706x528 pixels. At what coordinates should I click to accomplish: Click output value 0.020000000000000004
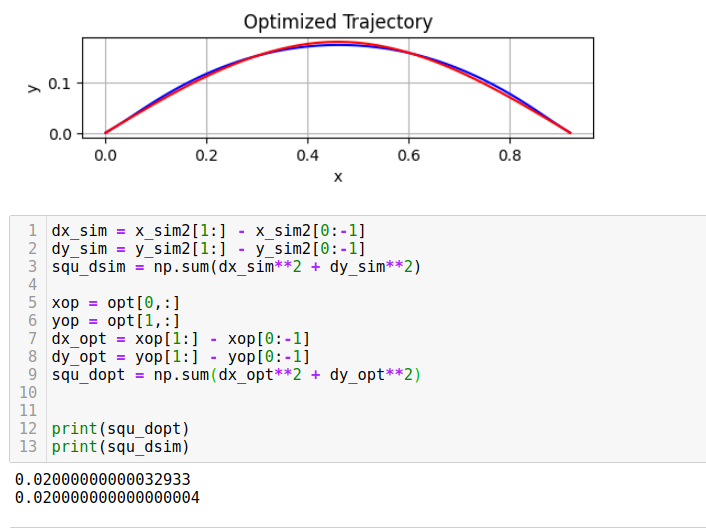pos(107,498)
